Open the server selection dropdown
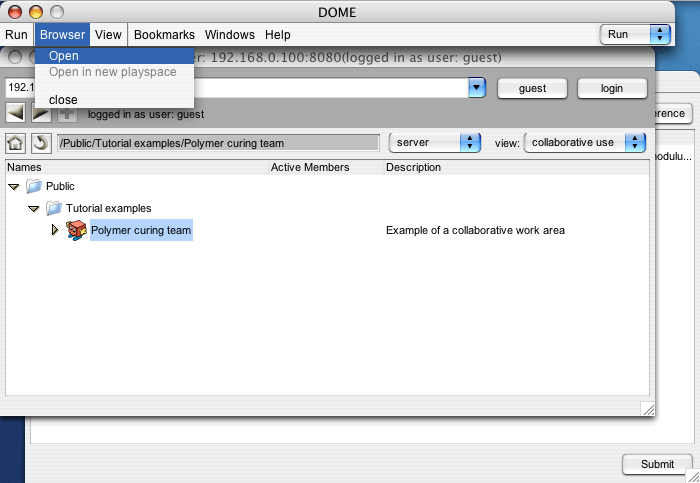Screen dimensions: 700x483 click(x=434, y=143)
